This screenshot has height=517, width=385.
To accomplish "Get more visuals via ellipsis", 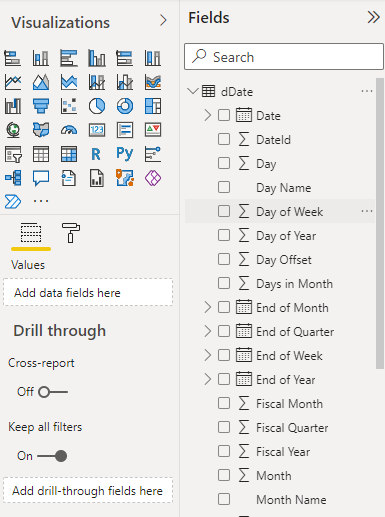I will (41, 201).
